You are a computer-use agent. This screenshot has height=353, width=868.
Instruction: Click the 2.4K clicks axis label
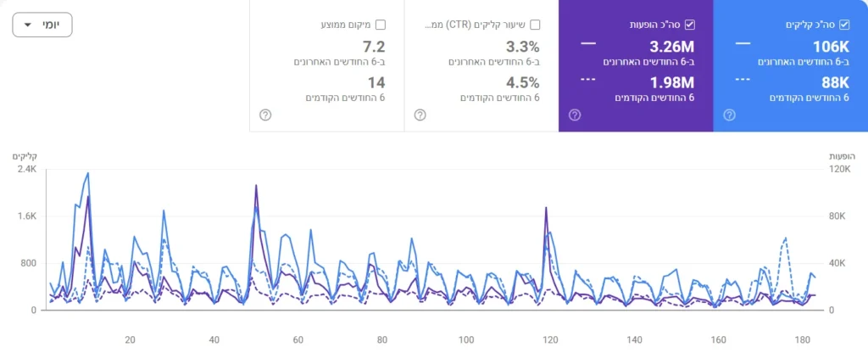point(28,170)
